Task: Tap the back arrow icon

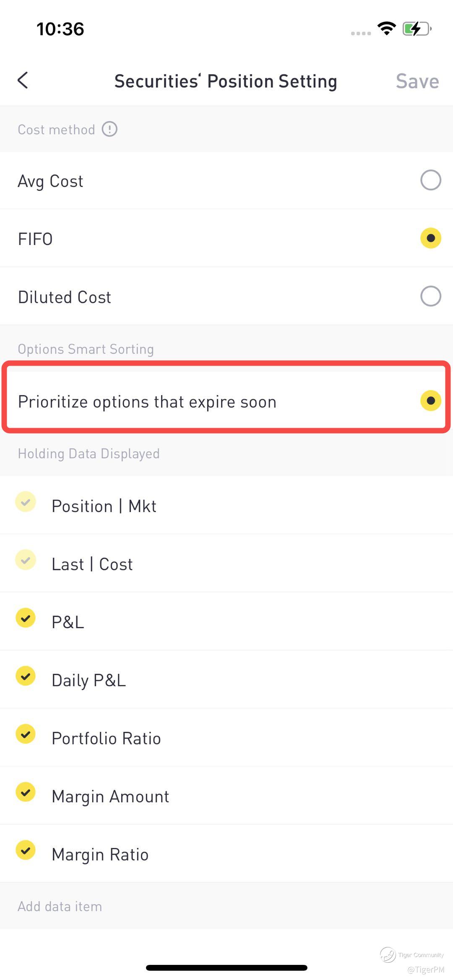Action: click(23, 80)
